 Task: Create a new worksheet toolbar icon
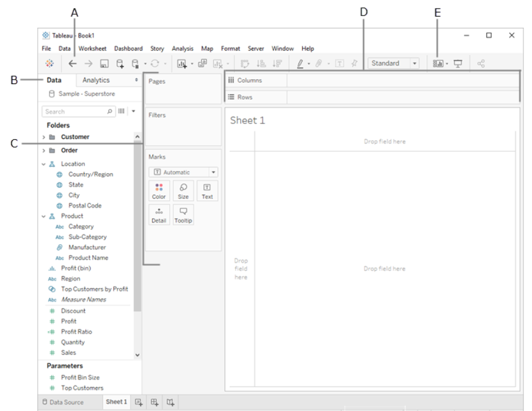(182, 64)
